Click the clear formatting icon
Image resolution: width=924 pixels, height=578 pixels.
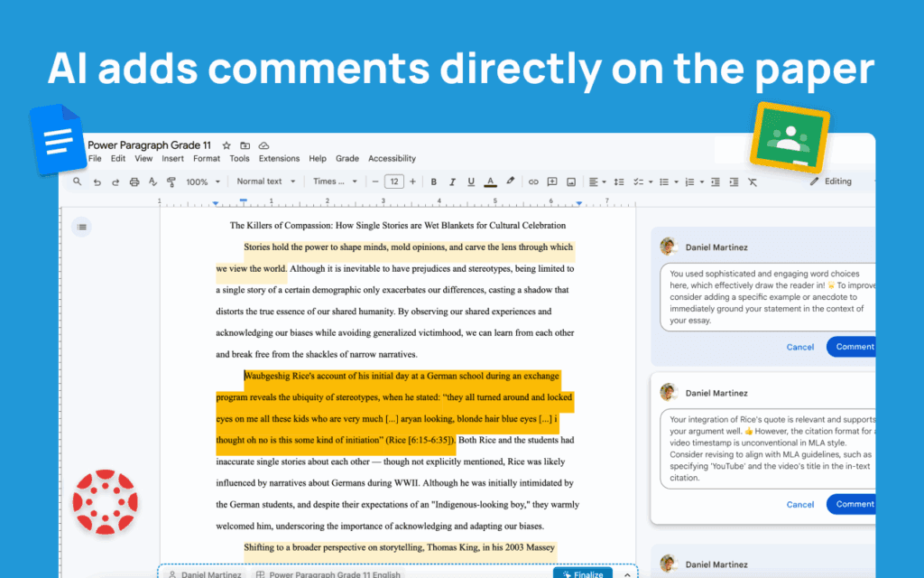[x=753, y=182]
